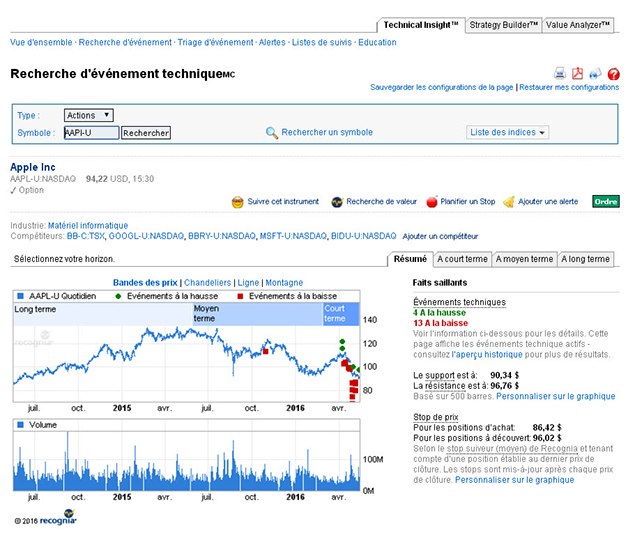
Task: Click stop suiveur (moyen) de Recognia text
Action: click(512, 449)
